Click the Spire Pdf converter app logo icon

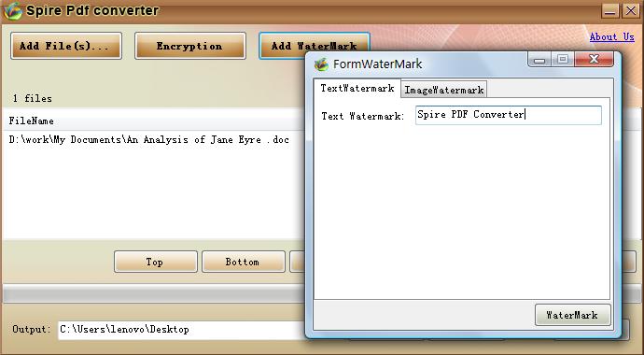12,10
